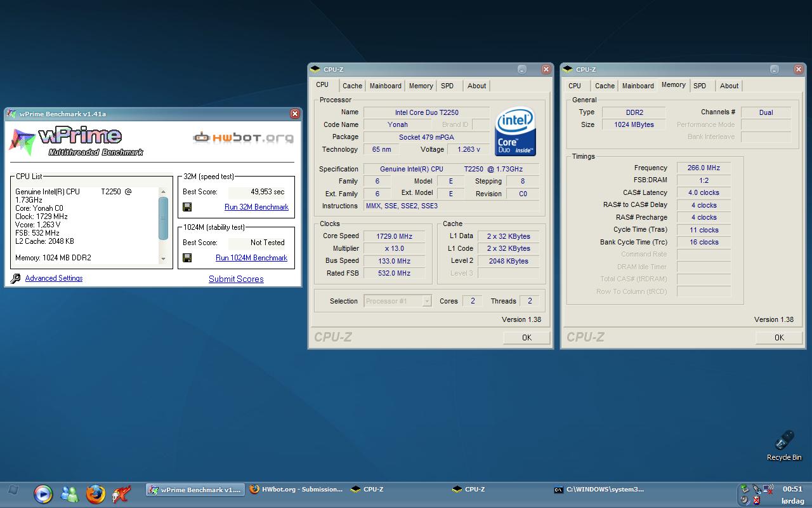Click the taskbar clock showing 00:51
This screenshot has width=812, height=508.
click(792, 489)
